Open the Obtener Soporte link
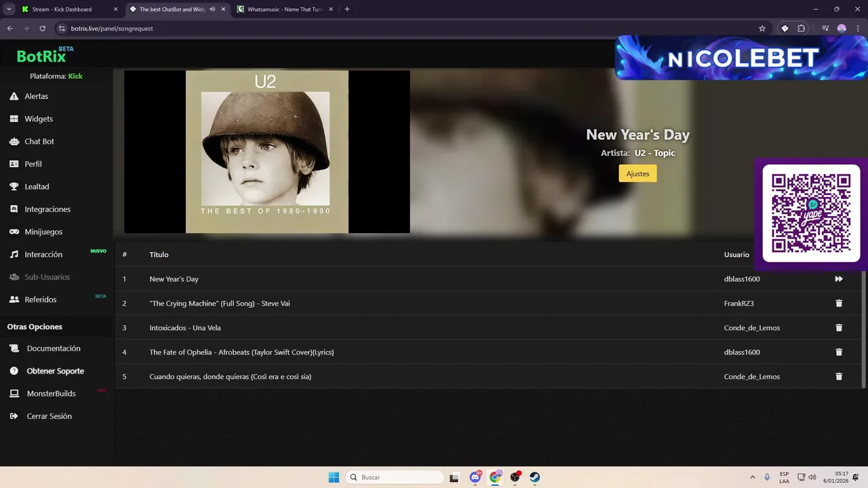Image resolution: width=868 pixels, height=488 pixels. 56,371
